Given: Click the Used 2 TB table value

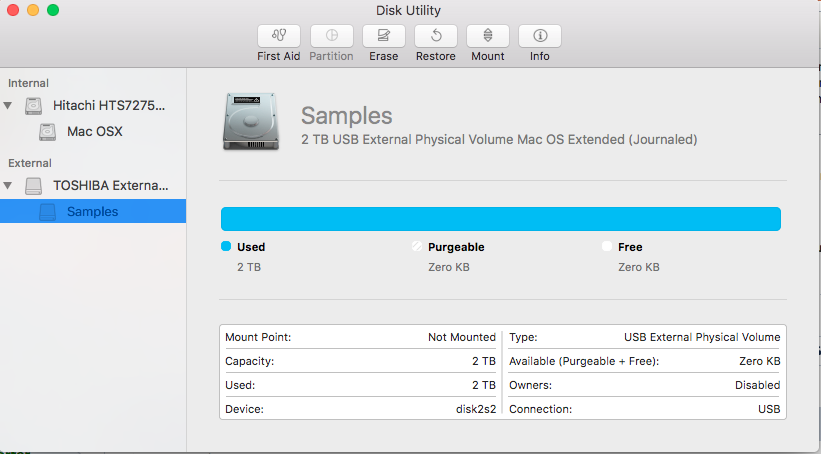Looking at the screenshot, I should (484, 385).
